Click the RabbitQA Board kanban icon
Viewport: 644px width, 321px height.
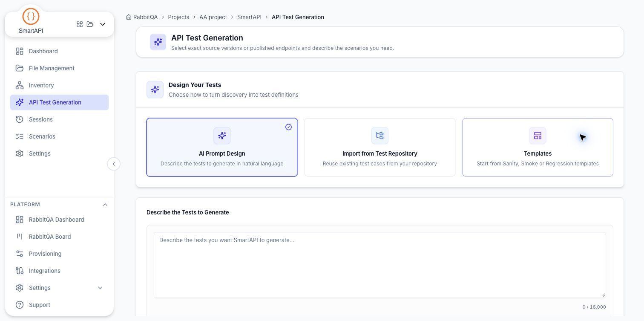[20, 237]
